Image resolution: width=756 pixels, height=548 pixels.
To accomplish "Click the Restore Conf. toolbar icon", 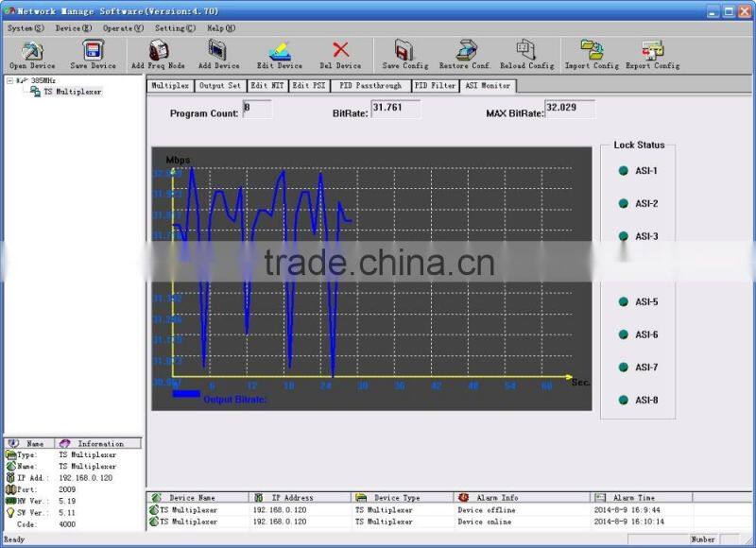I will pos(466,51).
